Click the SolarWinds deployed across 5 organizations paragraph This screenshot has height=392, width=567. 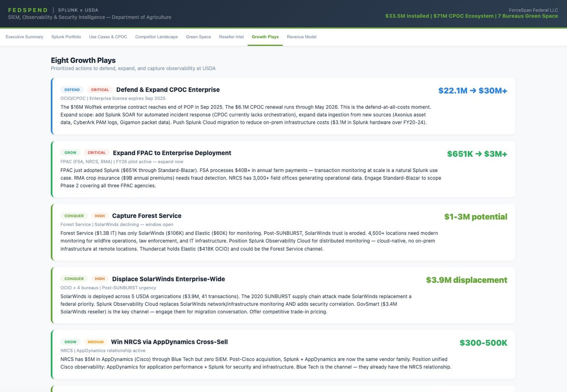[236, 304]
